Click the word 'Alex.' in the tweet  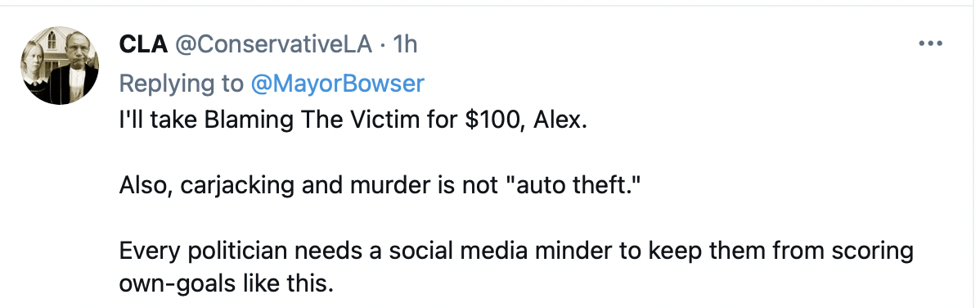[560, 120]
